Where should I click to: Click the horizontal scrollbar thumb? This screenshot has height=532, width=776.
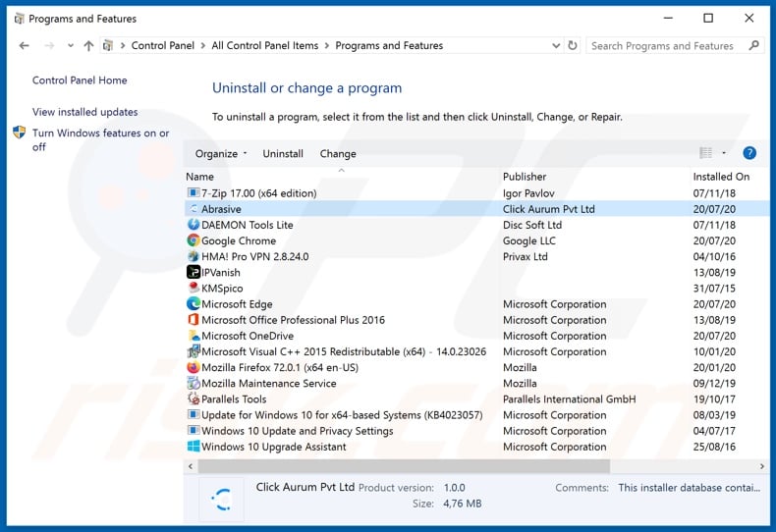pyautogui.click(x=404, y=466)
